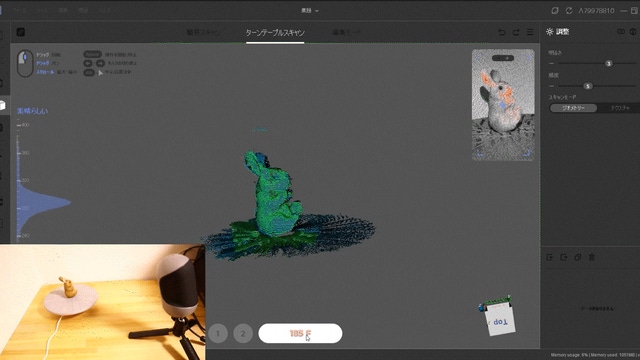
Task: Open the dropdown at title bar center
Action: 310,11
